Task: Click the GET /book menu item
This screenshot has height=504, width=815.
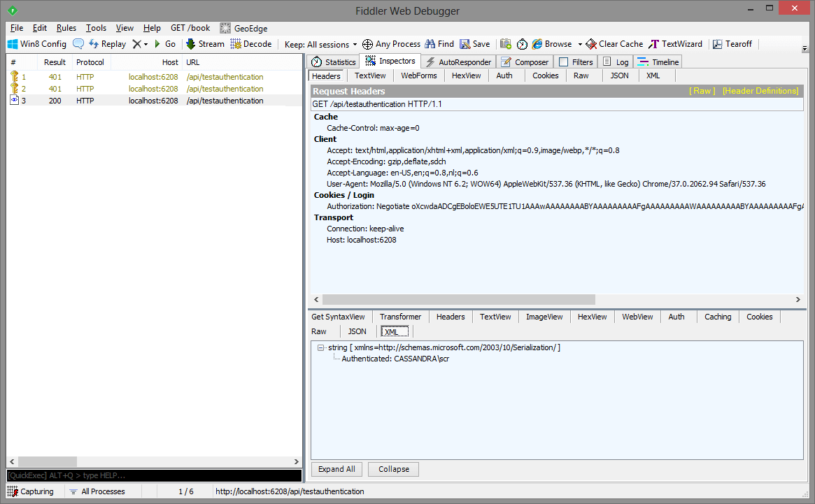Action: click(190, 28)
